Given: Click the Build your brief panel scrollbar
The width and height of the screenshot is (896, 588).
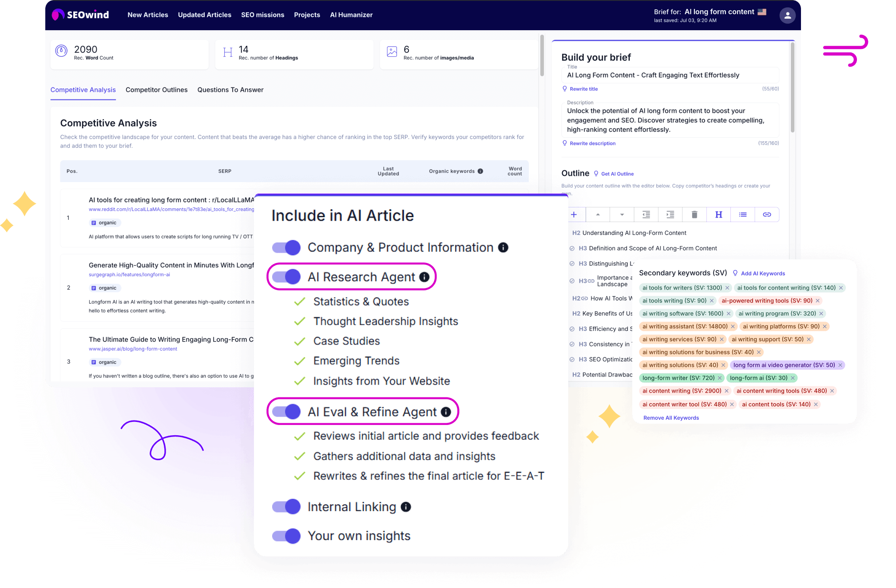Looking at the screenshot, I should click(792, 87).
